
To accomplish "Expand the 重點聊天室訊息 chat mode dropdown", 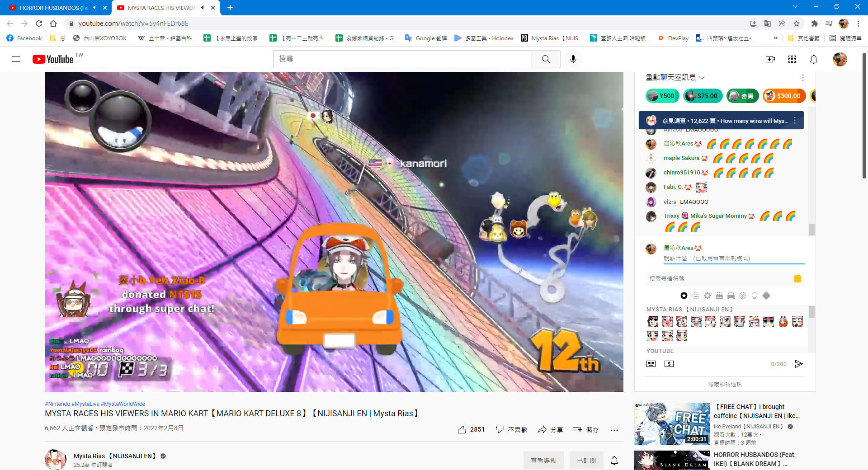I will click(675, 78).
